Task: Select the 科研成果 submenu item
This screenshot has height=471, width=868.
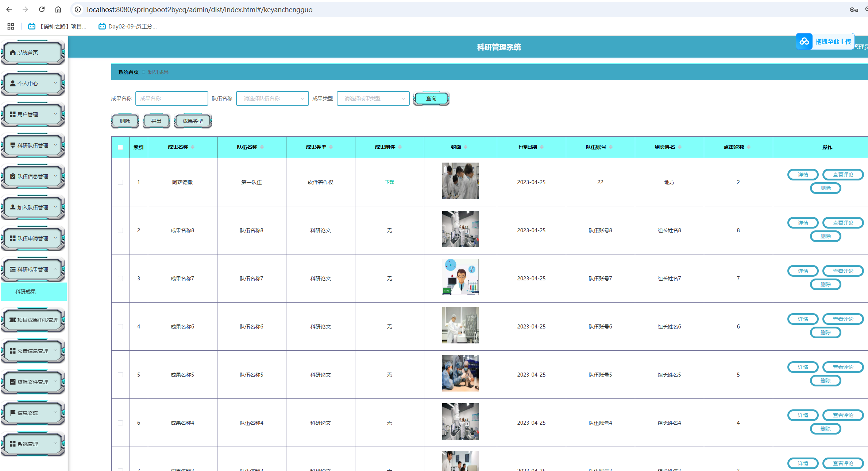Action: [x=34, y=292]
